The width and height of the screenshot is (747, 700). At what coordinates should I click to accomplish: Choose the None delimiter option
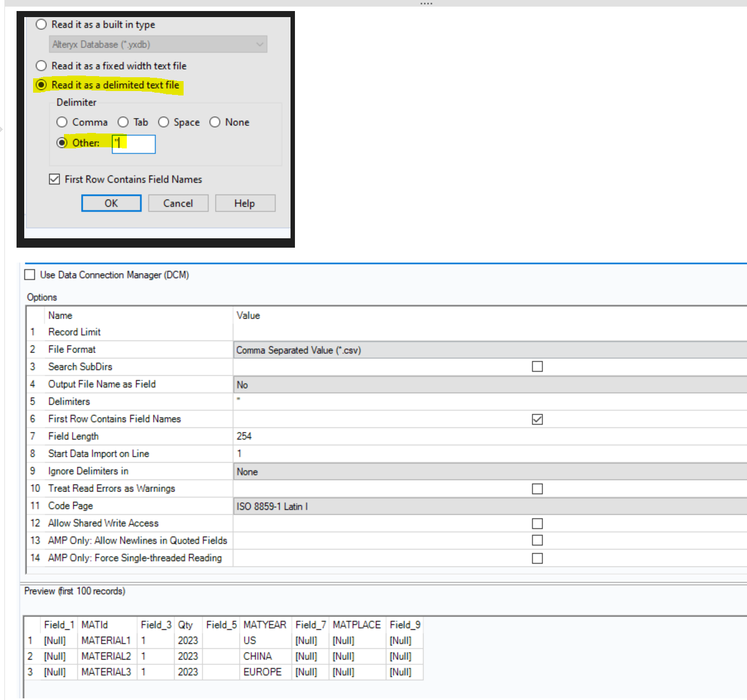pos(215,122)
